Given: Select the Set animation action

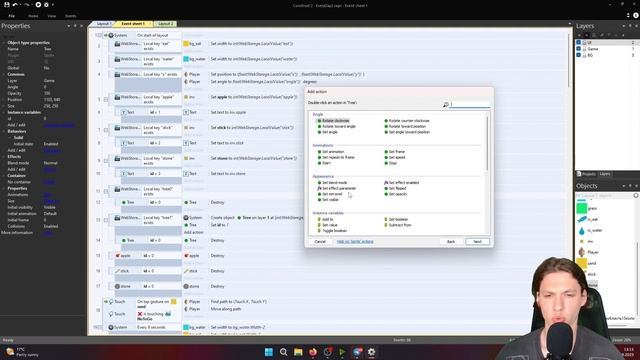Looking at the screenshot, I should 331,152.
